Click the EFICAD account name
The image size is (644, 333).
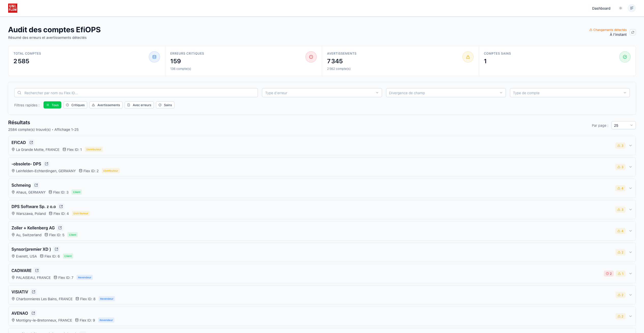tap(19, 142)
